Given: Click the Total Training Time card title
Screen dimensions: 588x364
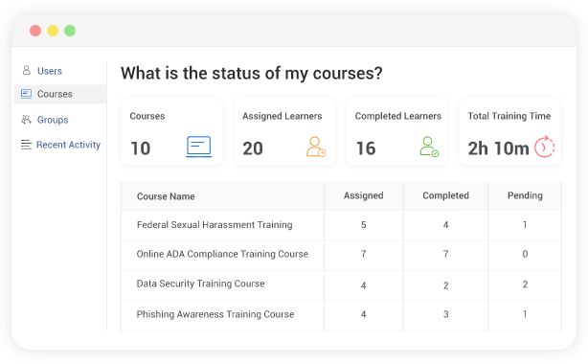Looking at the screenshot, I should click(509, 116).
